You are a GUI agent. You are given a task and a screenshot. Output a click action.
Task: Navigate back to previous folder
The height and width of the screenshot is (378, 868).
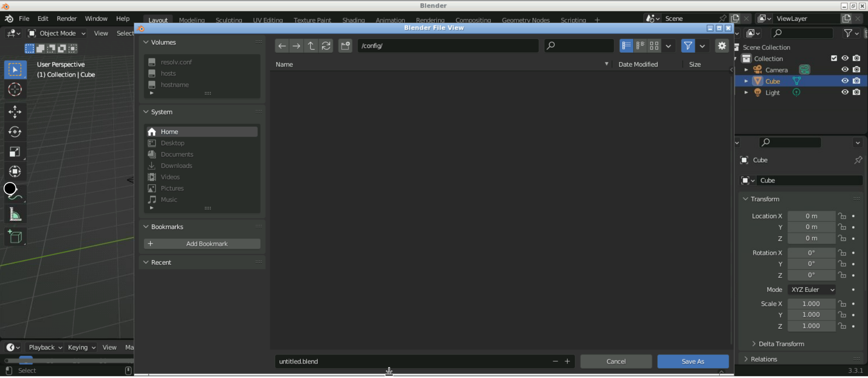(281, 46)
